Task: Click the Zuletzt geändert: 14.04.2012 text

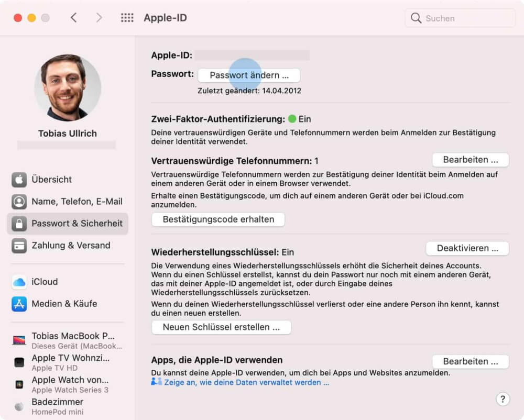Action: 249,91
